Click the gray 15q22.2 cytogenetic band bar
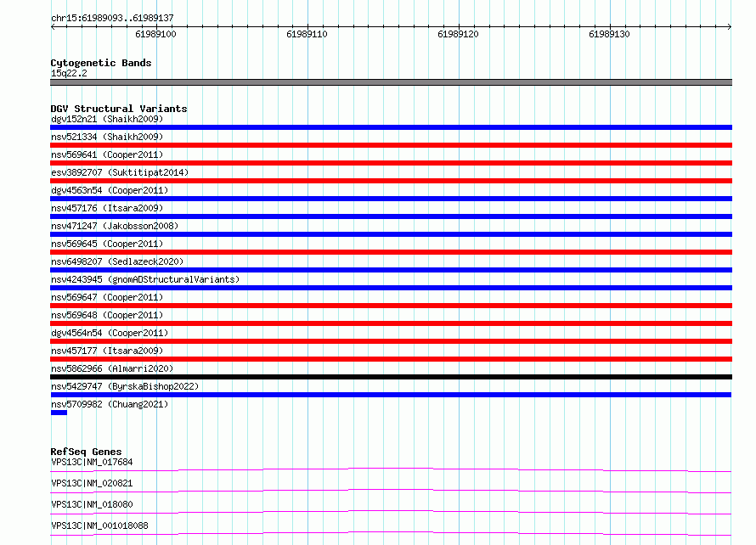 pos(391,82)
